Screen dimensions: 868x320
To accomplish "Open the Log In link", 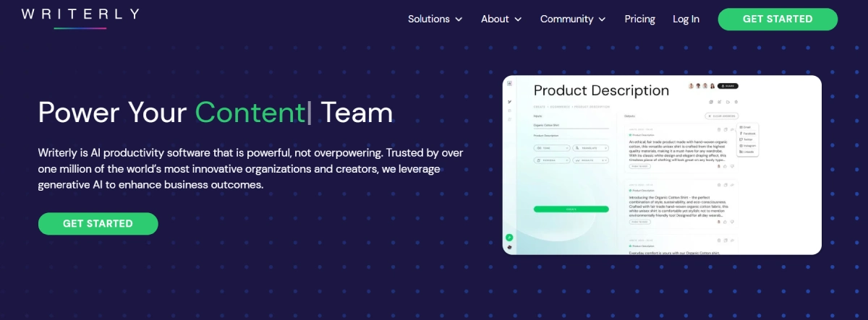I will point(686,20).
